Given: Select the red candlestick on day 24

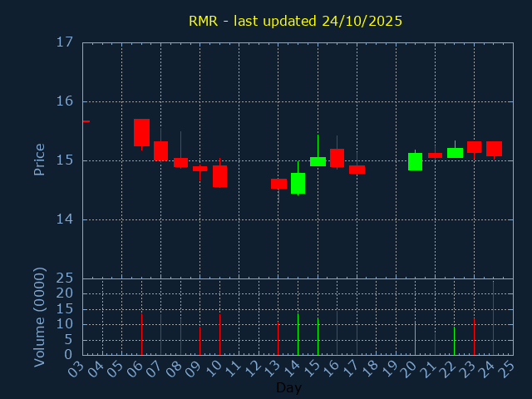Looking at the screenshot, I should pos(494,149).
